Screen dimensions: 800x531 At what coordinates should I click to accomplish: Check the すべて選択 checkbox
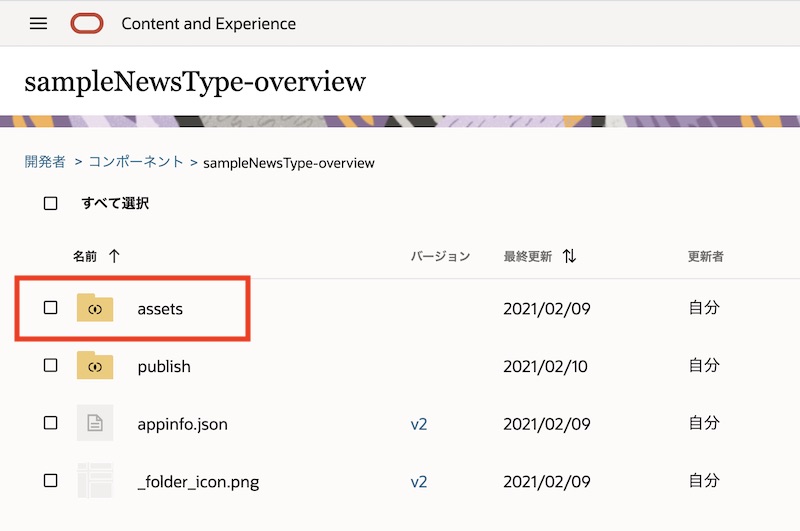click(51, 203)
